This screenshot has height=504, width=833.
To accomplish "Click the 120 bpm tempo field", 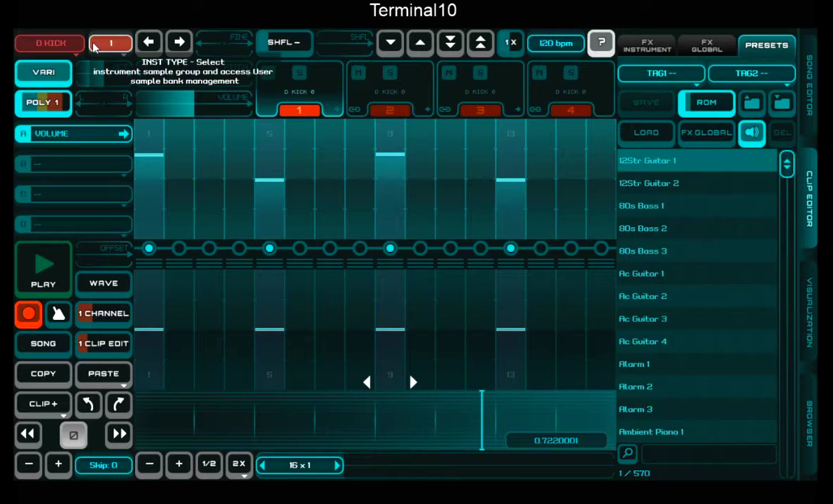I will pos(556,43).
